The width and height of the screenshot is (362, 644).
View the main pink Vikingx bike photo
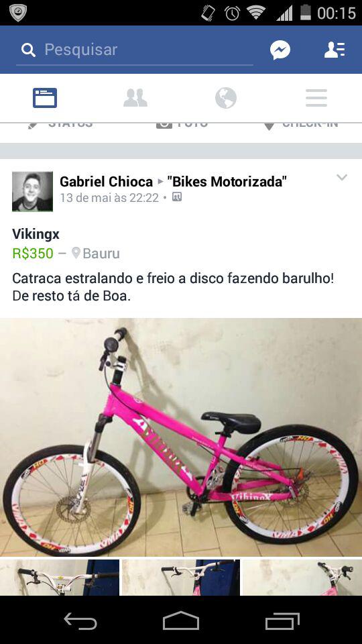tap(181, 437)
